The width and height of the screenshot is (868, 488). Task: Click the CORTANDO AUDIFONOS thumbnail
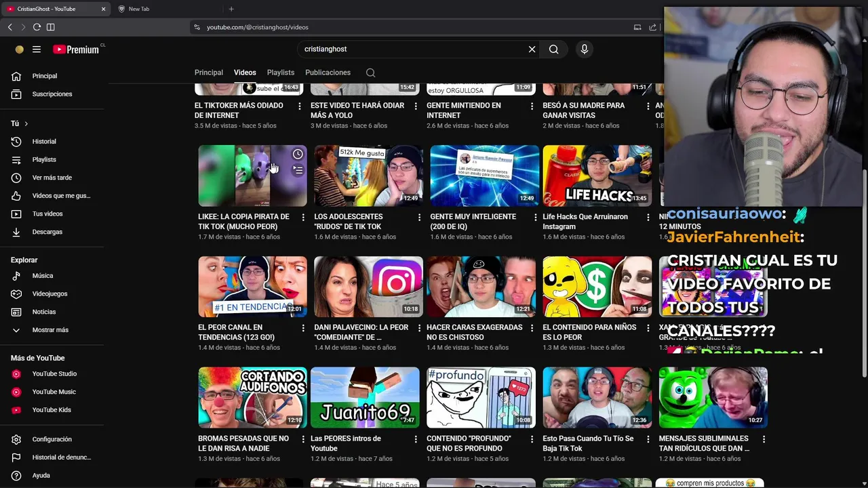pyautogui.click(x=252, y=398)
